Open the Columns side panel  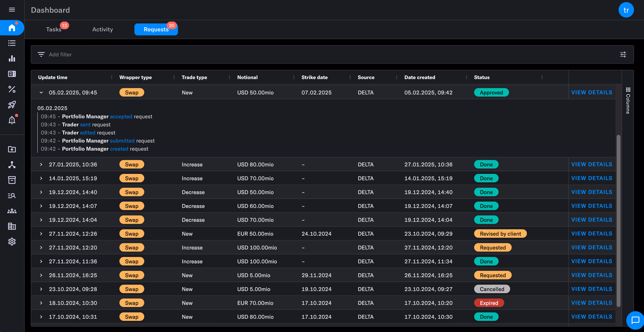pyautogui.click(x=628, y=101)
